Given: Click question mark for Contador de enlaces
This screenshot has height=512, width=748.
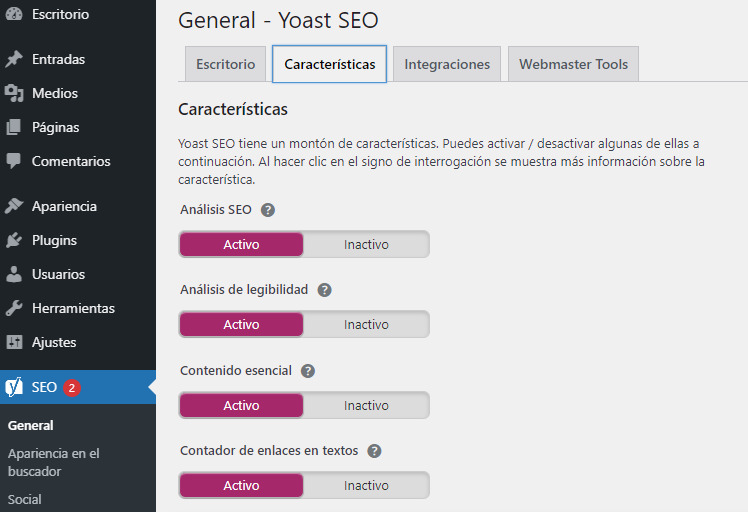Looking at the screenshot, I should [374, 451].
